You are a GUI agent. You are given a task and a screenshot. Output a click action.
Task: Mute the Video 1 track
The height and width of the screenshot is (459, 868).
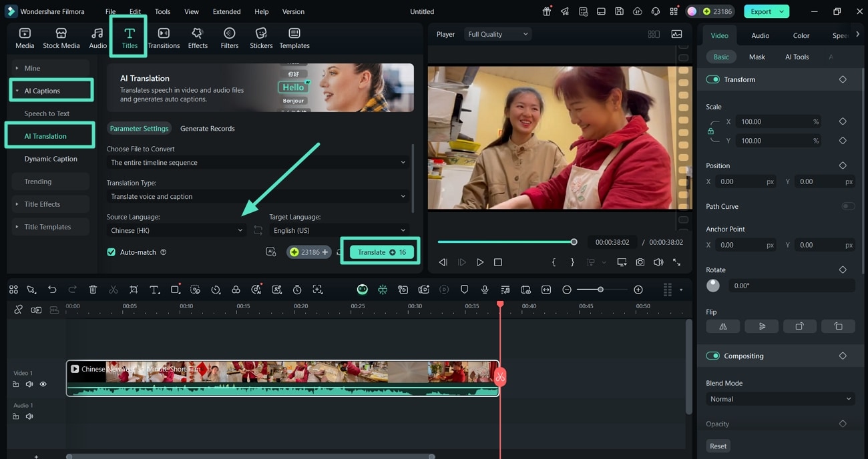click(x=29, y=384)
